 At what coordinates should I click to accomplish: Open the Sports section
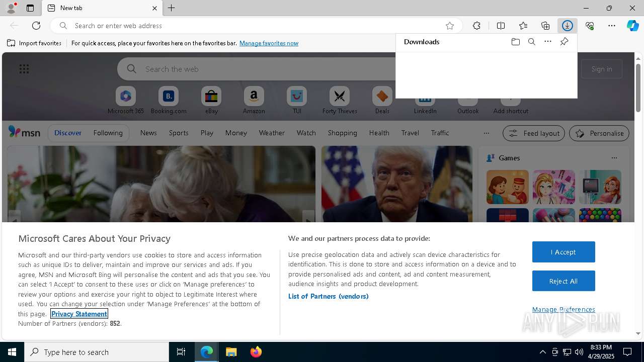tap(179, 133)
